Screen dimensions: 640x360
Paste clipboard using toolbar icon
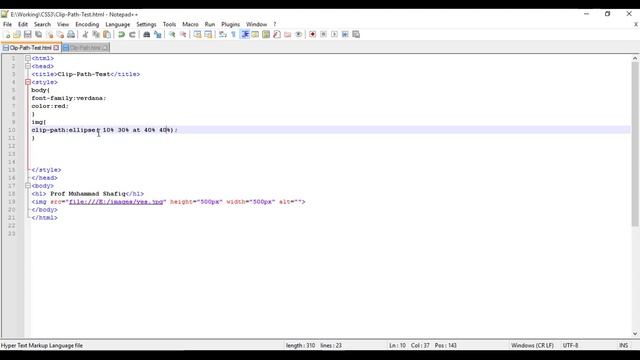tap(107, 35)
